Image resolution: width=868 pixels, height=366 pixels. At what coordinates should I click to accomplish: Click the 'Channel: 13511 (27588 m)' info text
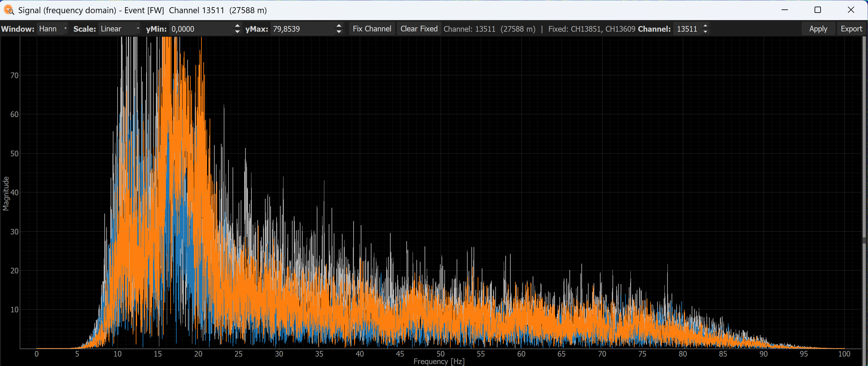(489, 29)
